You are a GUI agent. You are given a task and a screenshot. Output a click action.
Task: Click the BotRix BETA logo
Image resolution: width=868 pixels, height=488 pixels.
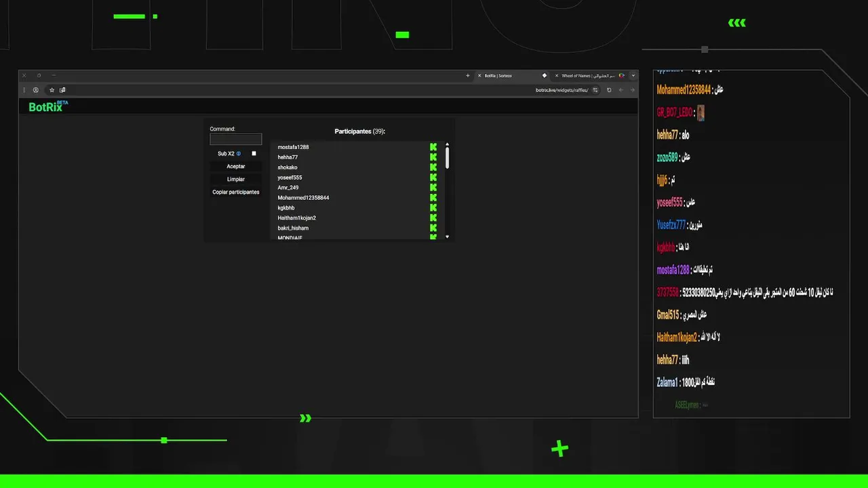click(x=48, y=106)
